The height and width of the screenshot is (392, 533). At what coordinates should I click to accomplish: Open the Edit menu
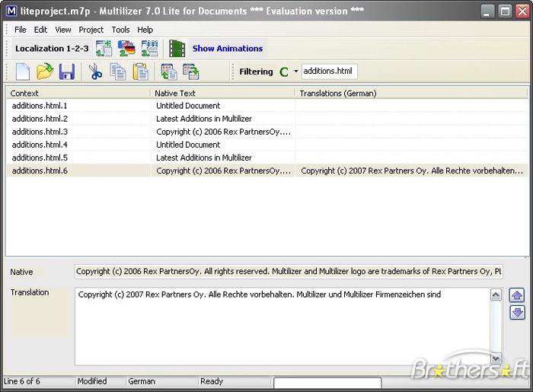click(40, 30)
